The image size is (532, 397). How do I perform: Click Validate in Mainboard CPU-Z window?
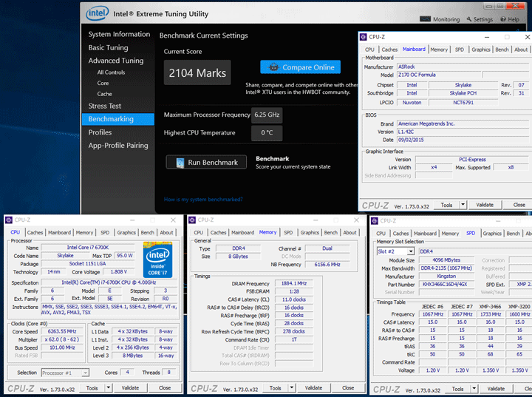pos(485,205)
